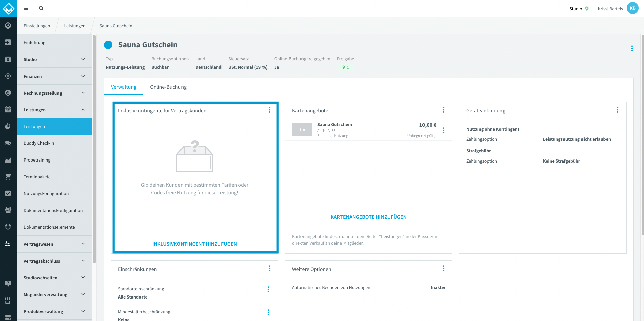Open Sauna Gutschein 10,00 € offer menu

click(x=443, y=130)
